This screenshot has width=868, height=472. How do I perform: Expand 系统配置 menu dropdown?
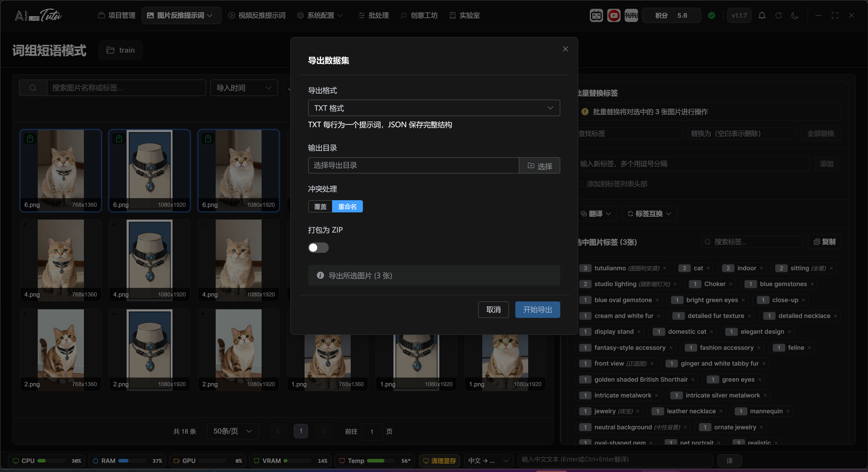(x=320, y=16)
